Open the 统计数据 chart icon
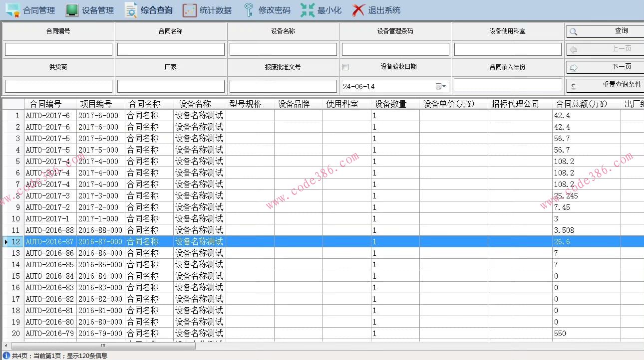644x360 pixels. point(190,10)
